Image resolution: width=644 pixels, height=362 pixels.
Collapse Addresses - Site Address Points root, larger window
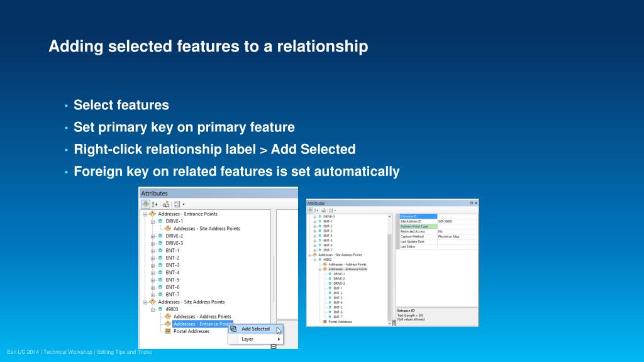tap(145, 302)
